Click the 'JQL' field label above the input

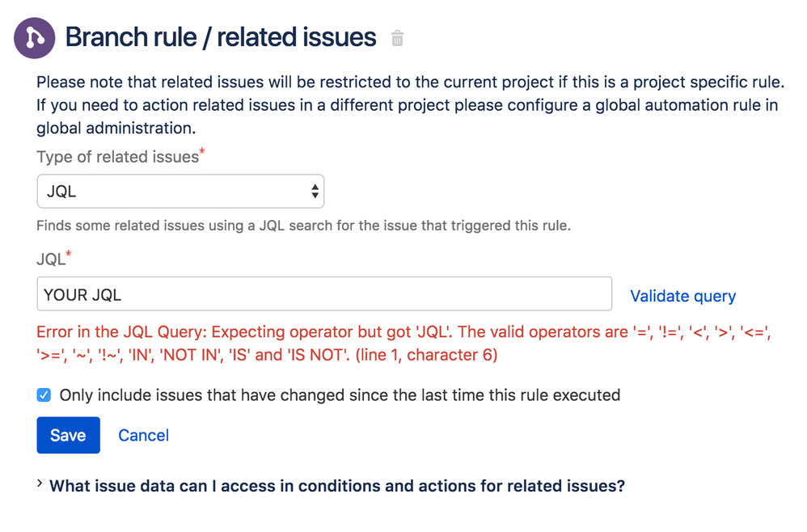[51, 259]
